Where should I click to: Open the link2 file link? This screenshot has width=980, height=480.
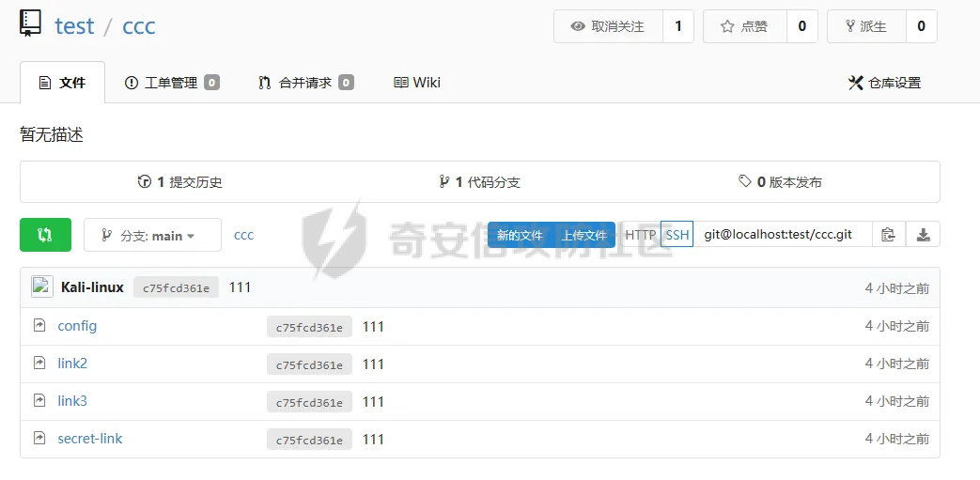click(72, 364)
